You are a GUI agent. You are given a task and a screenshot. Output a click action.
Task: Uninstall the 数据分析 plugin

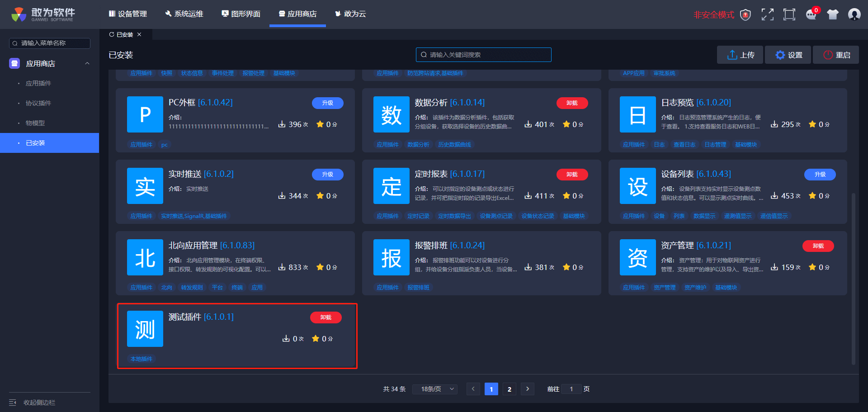[x=572, y=103]
